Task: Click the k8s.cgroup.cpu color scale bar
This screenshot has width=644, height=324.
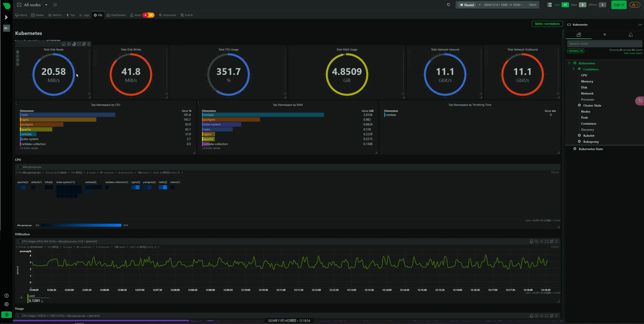Action: [81, 225]
